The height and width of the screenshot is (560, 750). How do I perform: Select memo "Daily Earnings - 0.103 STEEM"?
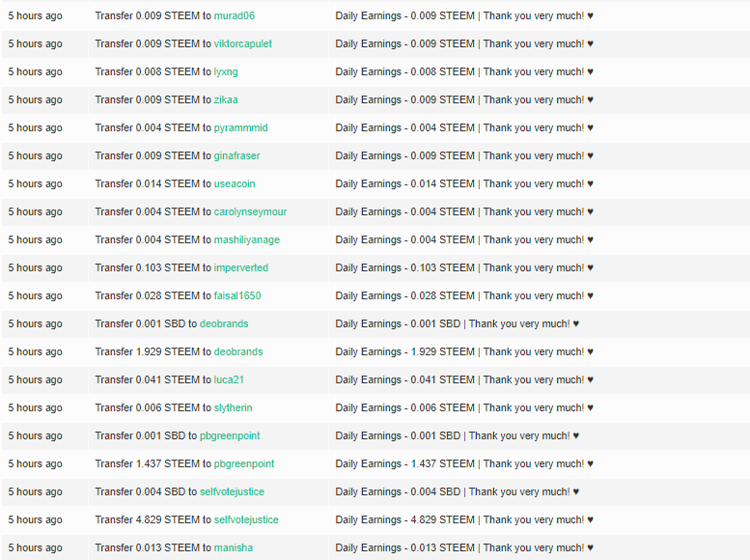404,268
